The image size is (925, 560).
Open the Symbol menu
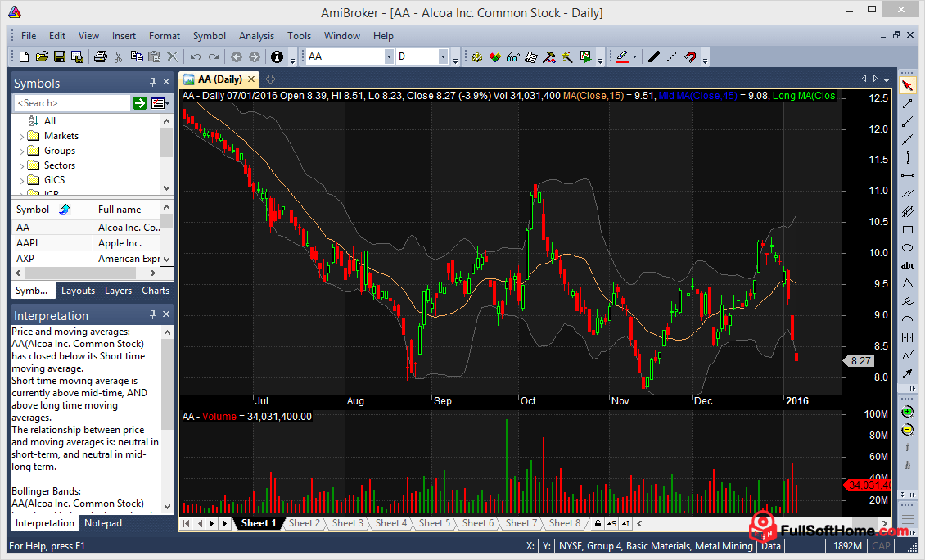pos(210,36)
